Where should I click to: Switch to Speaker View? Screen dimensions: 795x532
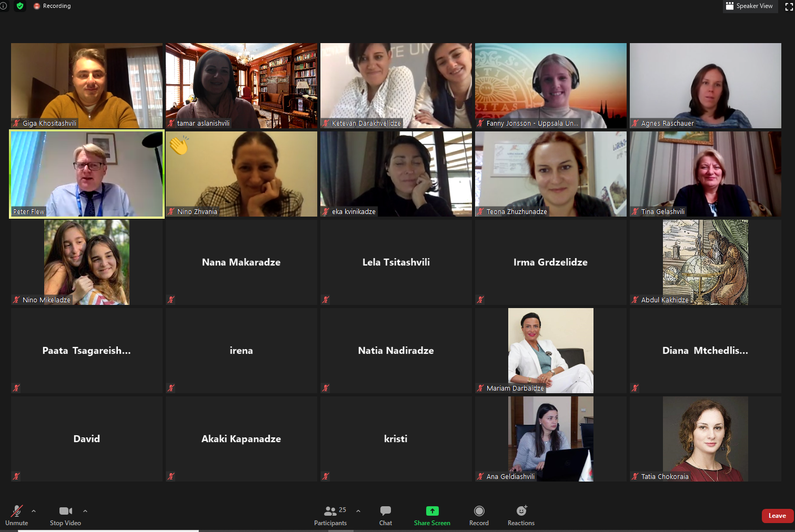tap(750, 6)
